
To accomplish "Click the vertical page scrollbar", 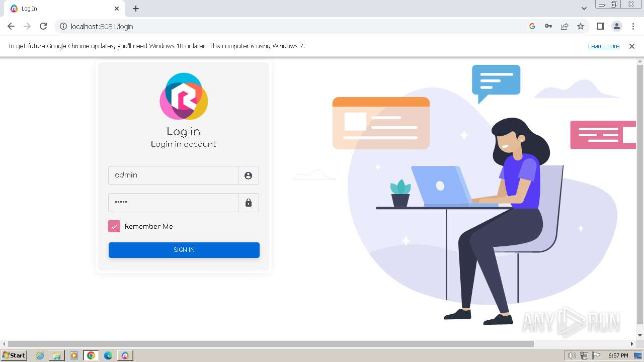I will click(x=640, y=194).
